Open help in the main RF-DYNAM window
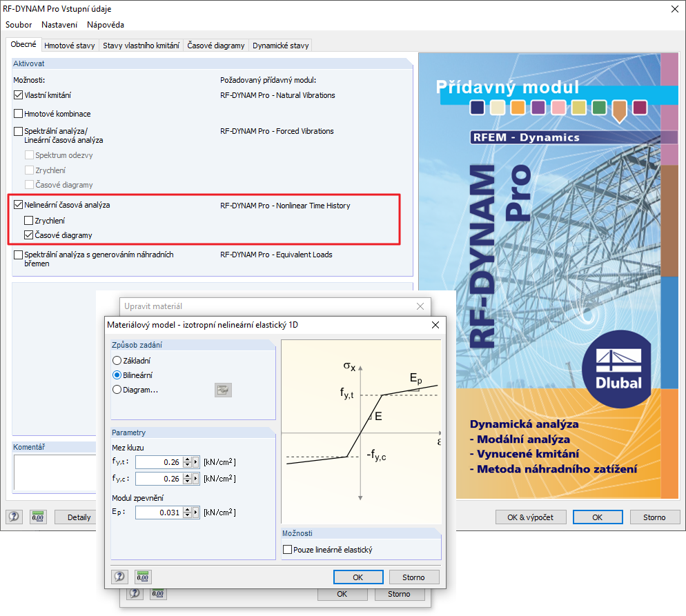The width and height of the screenshot is (686, 616). tap(14, 517)
